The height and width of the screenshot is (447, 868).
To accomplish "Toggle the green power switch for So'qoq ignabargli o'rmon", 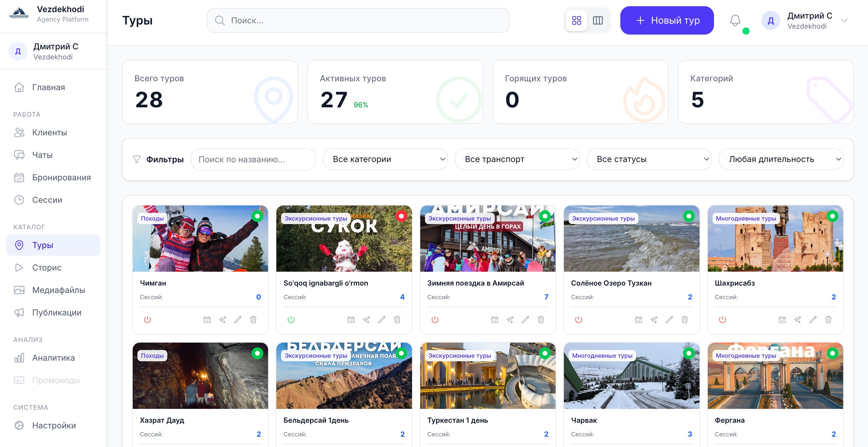I will 291,320.
